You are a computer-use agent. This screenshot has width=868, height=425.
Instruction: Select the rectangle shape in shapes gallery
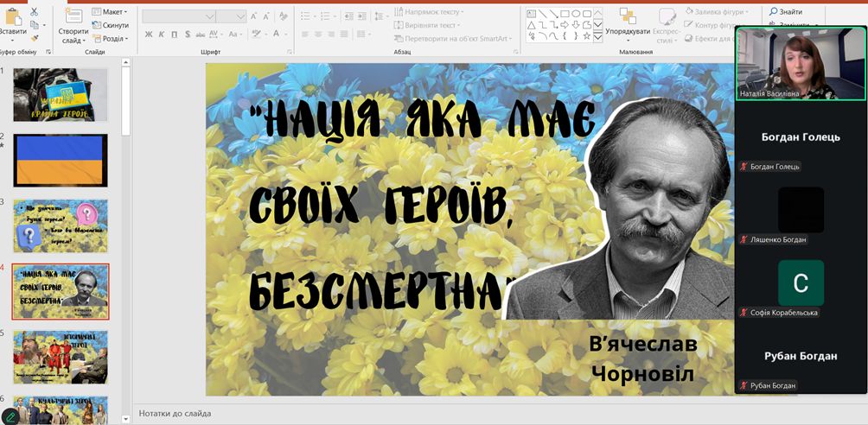point(565,13)
